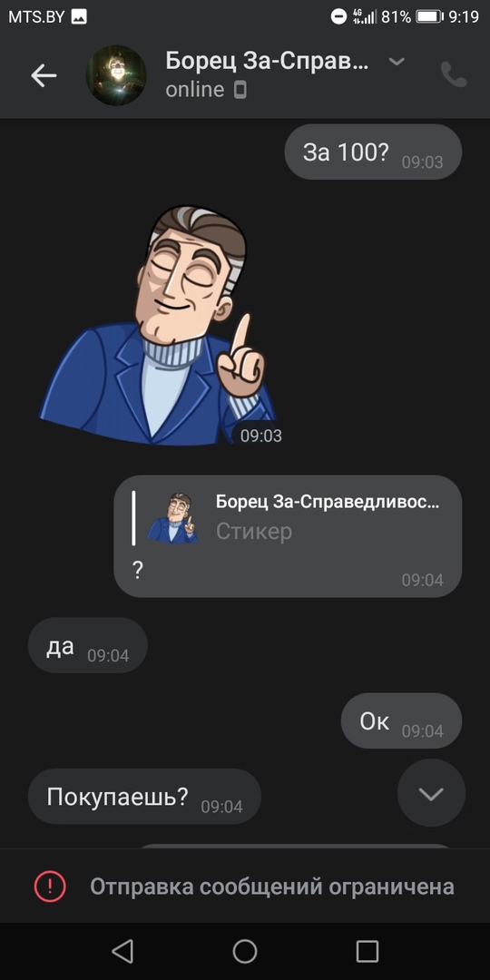
Task: Jump to latest with round down-arrow button
Action: [x=431, y=793]
